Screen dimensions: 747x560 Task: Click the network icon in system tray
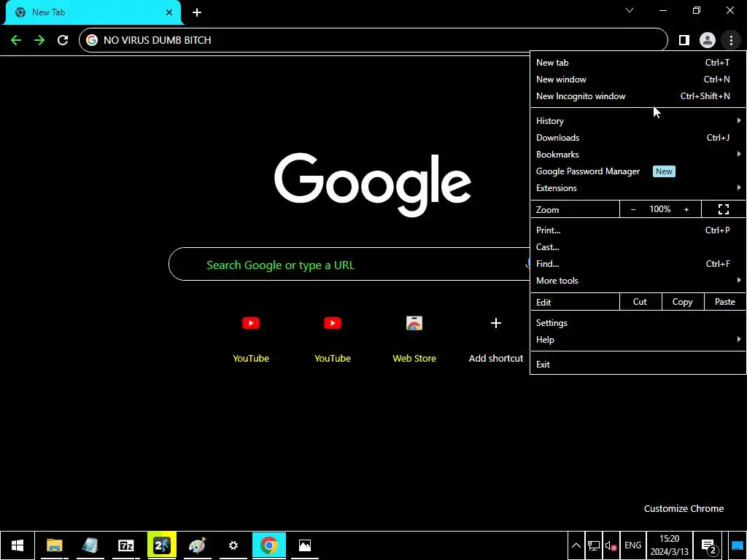tap(594, 545)
